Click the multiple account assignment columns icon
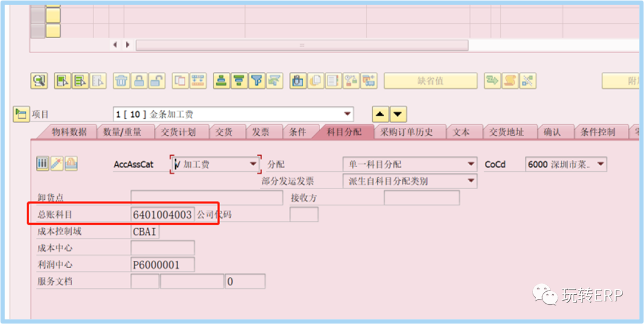The height and width of the screenshot is (324, 644). click(x=43, y=164)
